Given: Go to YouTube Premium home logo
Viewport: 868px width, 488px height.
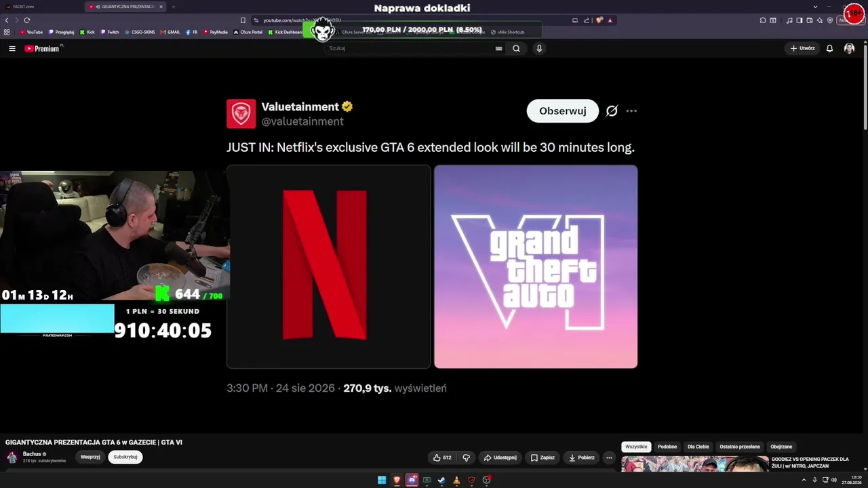Looking at the screenshot, I should point(42,48).
